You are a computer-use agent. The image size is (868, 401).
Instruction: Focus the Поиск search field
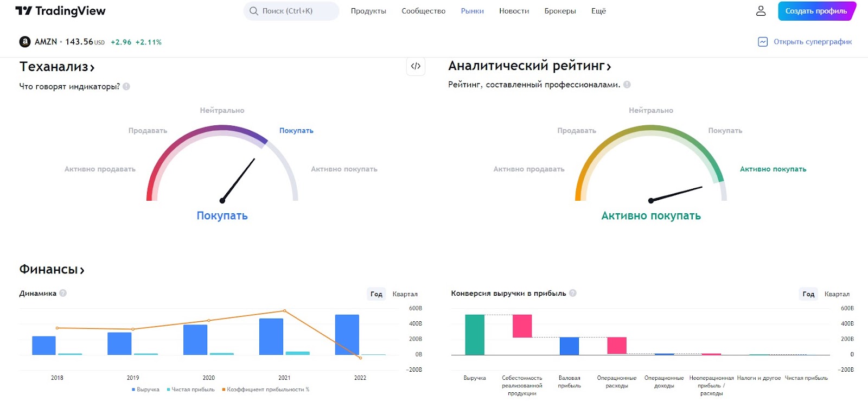tap(291, 11)
